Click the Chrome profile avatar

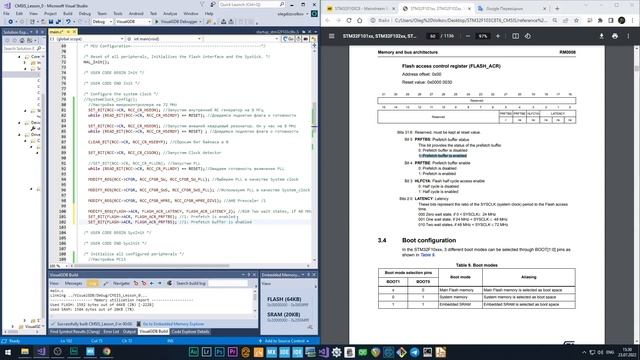tap(622, 20)
